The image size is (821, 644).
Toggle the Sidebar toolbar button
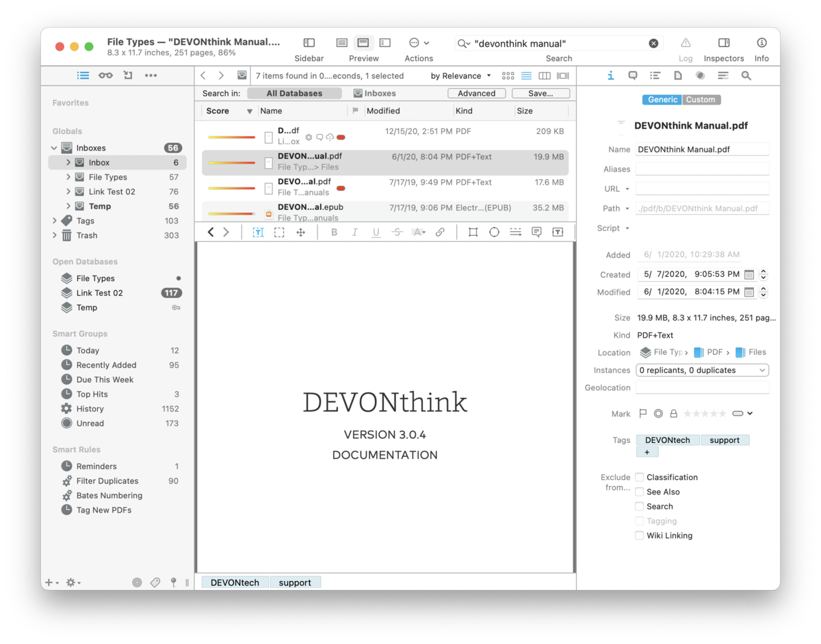(309, 43)
